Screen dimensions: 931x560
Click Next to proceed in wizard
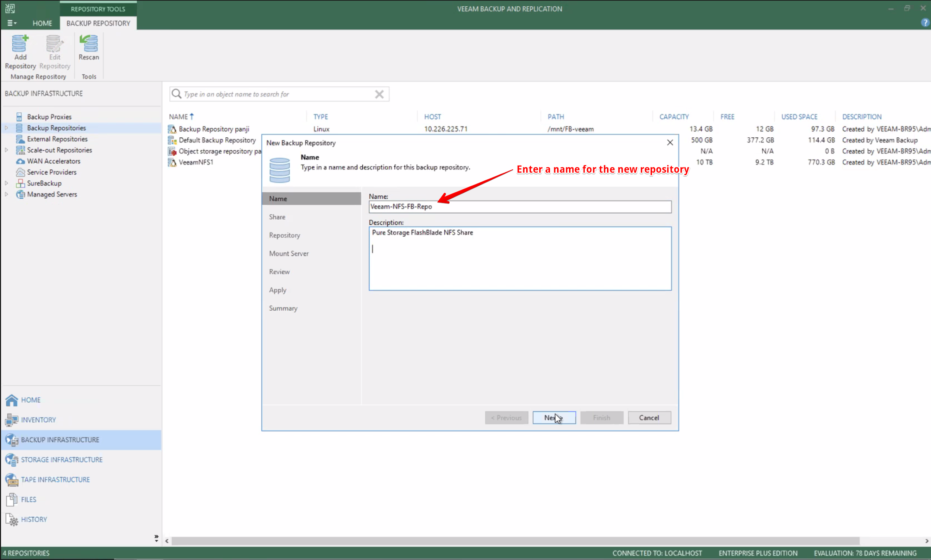(554, 417)
